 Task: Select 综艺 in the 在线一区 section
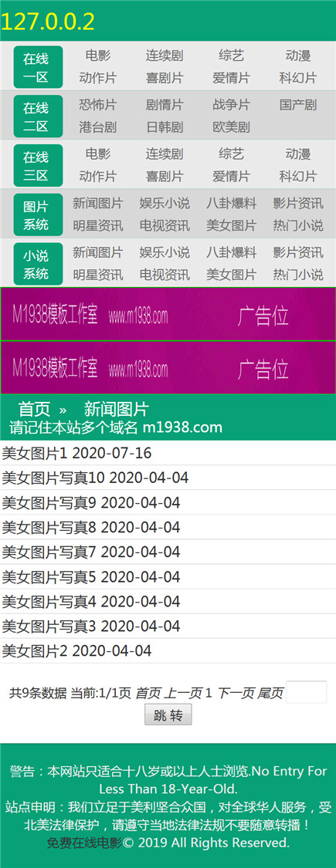coord(231,56)
